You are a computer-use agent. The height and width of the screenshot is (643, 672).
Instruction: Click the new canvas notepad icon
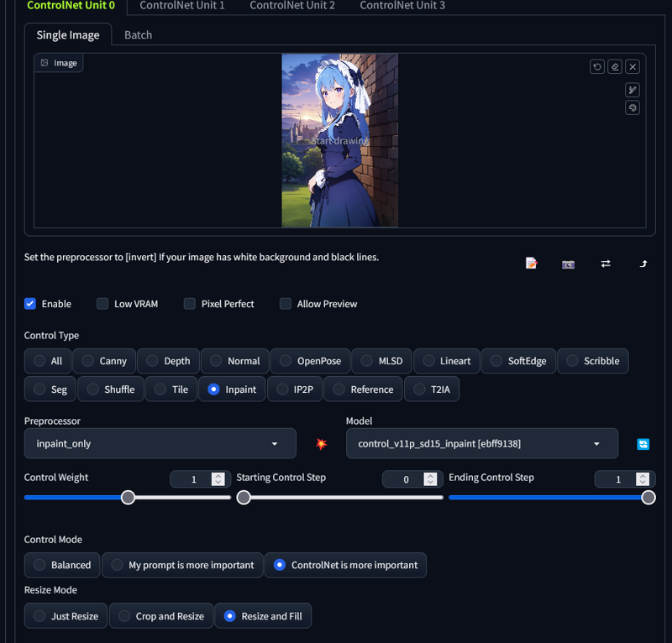pos(531,264)
